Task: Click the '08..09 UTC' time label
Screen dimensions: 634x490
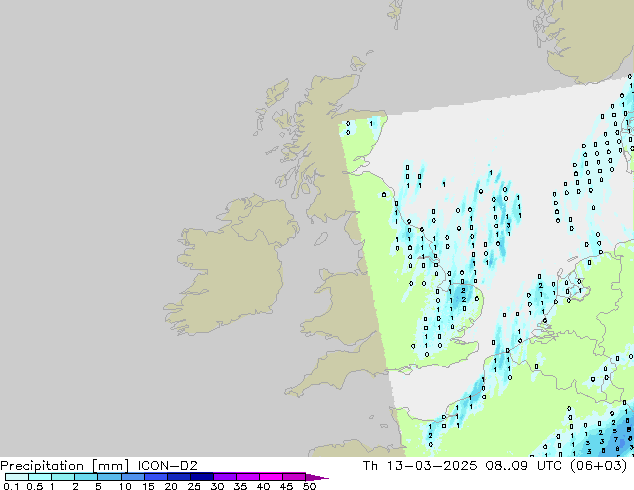Action: tap(526, 466)
